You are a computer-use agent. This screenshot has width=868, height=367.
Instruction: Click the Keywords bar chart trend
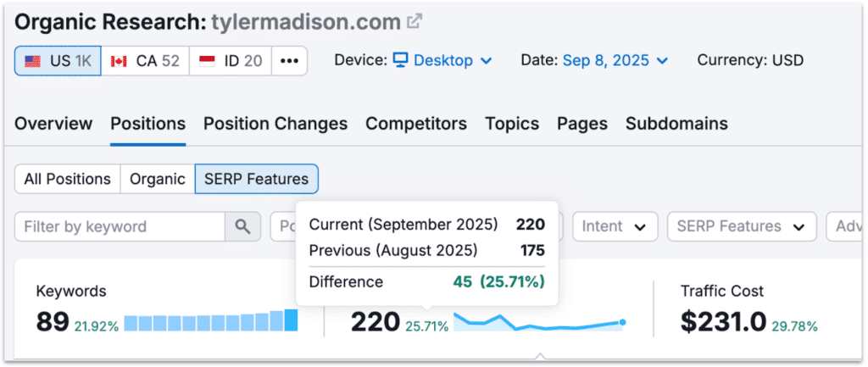pyautogui.click(x=210, y=322)
